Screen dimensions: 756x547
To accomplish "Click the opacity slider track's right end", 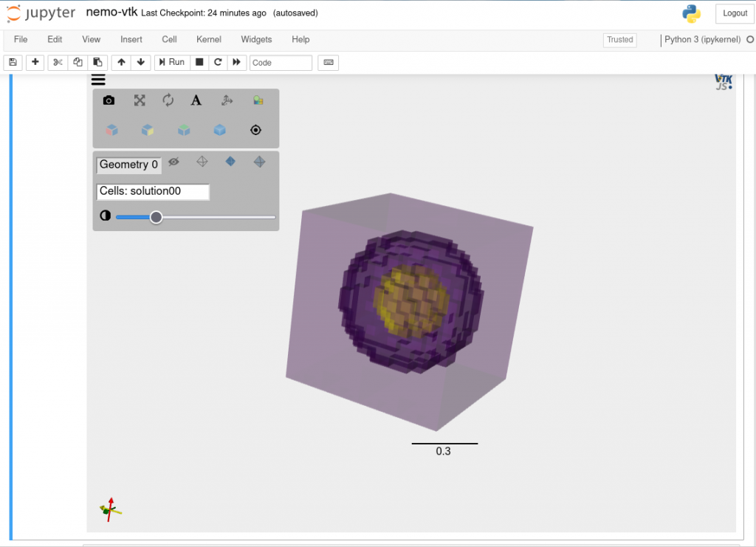I will [273, 217].
